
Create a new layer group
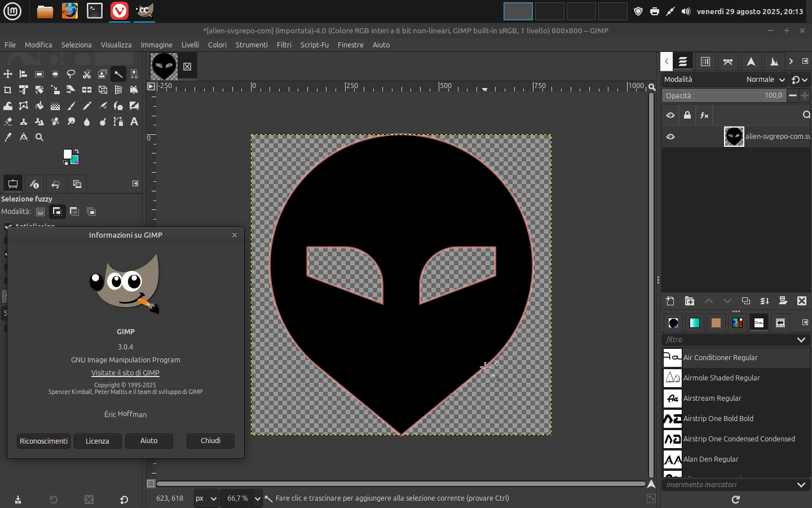(x=689, y=301)
